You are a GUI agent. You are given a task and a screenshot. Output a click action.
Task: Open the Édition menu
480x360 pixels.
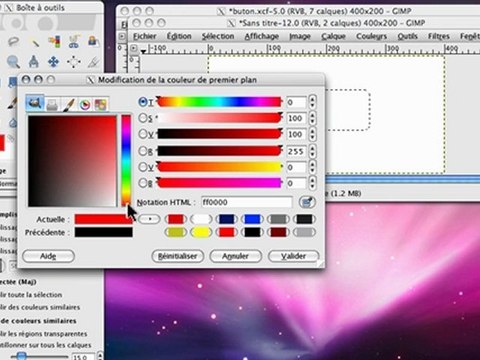click(x=179, y=36)
